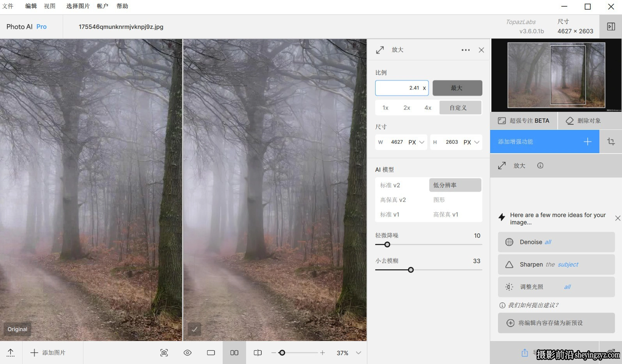Open 我们如何提出建议? link
Viewport: 622px width, 364px height.
click(x=533, y=305)
